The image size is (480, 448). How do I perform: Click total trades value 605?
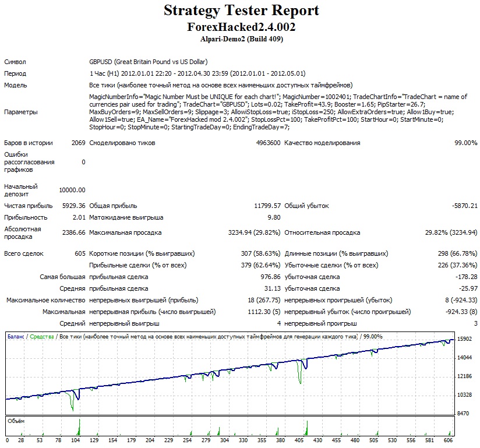(x=80, y=254)
